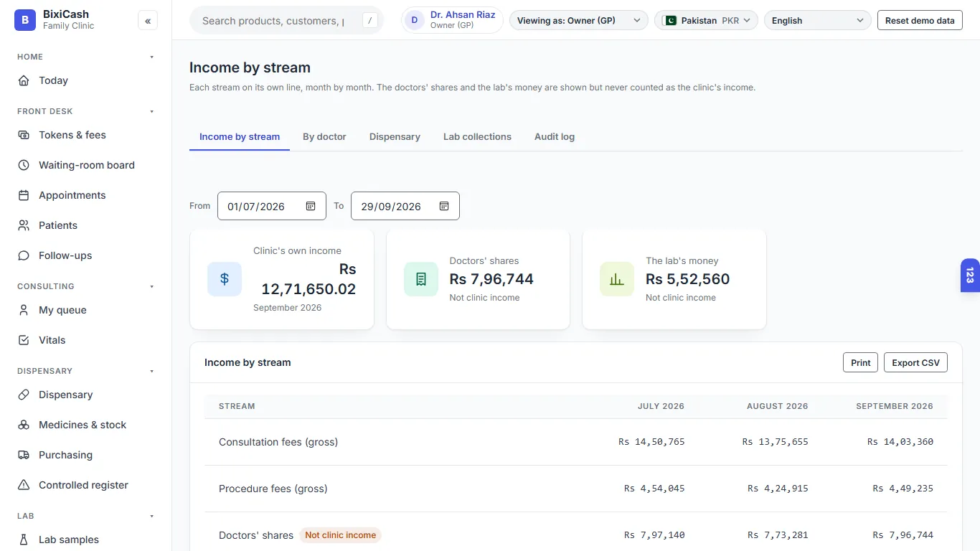Open the Viewing as: Owner (GP) dropdown
Image resolution: width=980 pixels, height=551 pixels.
(578, 21)
